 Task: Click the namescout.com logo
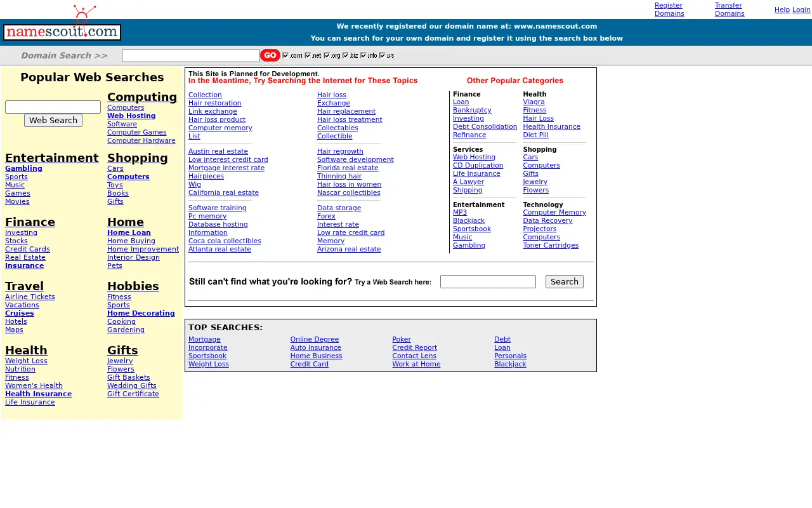pyautogui.click(x=62, y=23)
